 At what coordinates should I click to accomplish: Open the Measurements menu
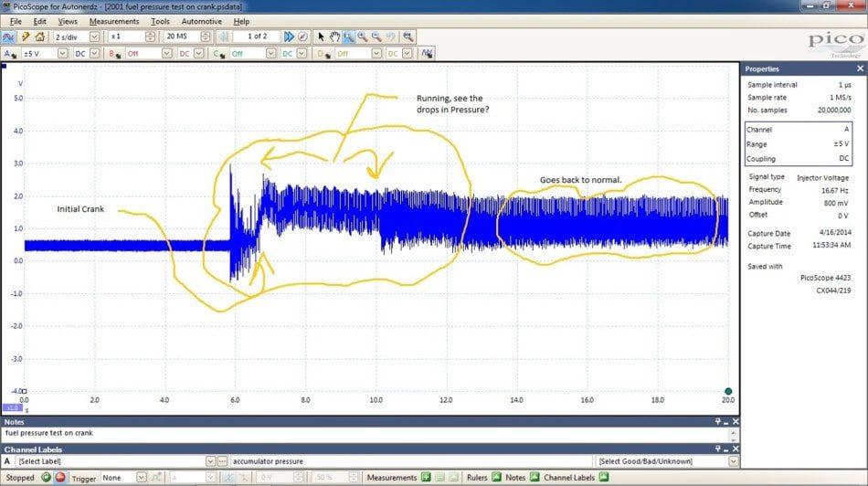click(x=114, y=21)
